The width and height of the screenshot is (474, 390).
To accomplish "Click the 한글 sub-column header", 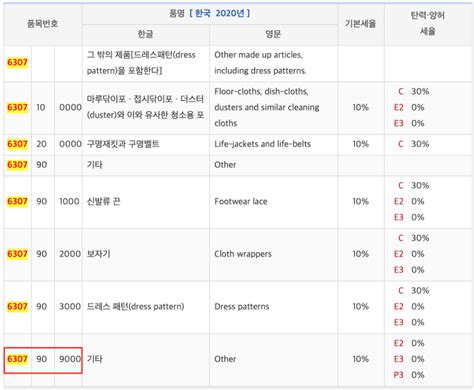I will point(145,34).
